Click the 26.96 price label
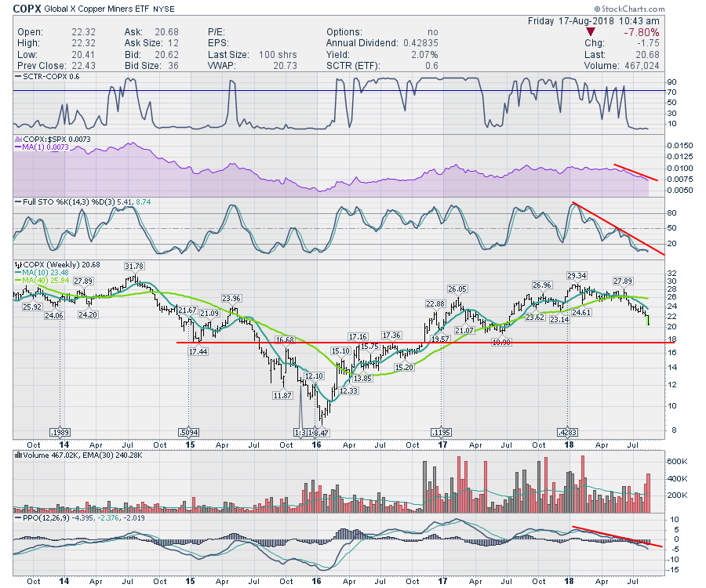This screenshot has height=588, width=706. [x=541, y=285]
